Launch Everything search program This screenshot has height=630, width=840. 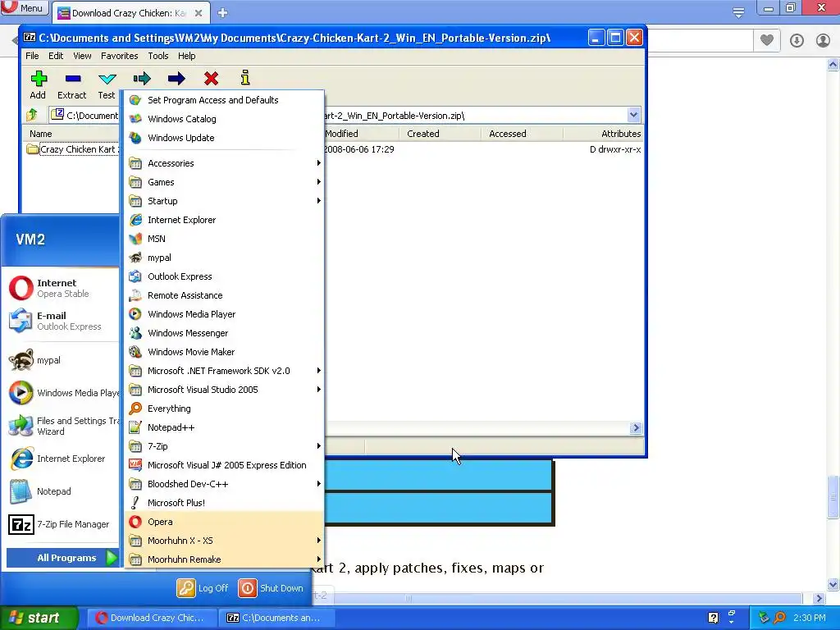point(224,409)
